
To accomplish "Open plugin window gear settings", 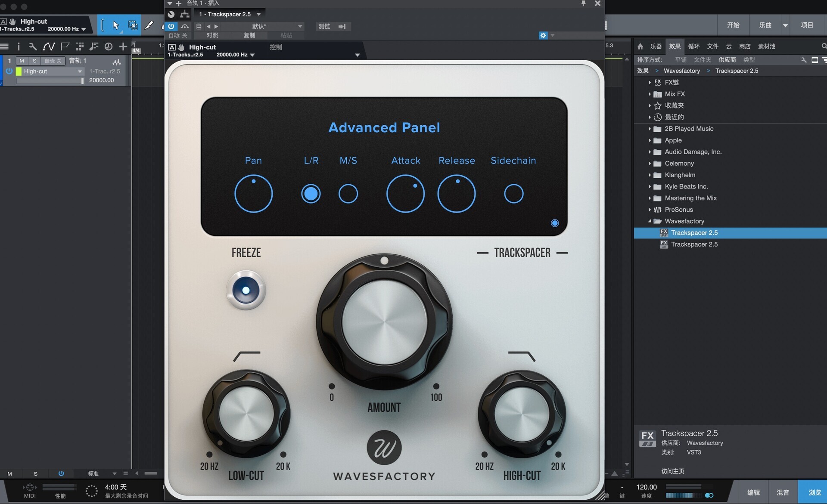I will pyautogui.click(x=543, y=35).
